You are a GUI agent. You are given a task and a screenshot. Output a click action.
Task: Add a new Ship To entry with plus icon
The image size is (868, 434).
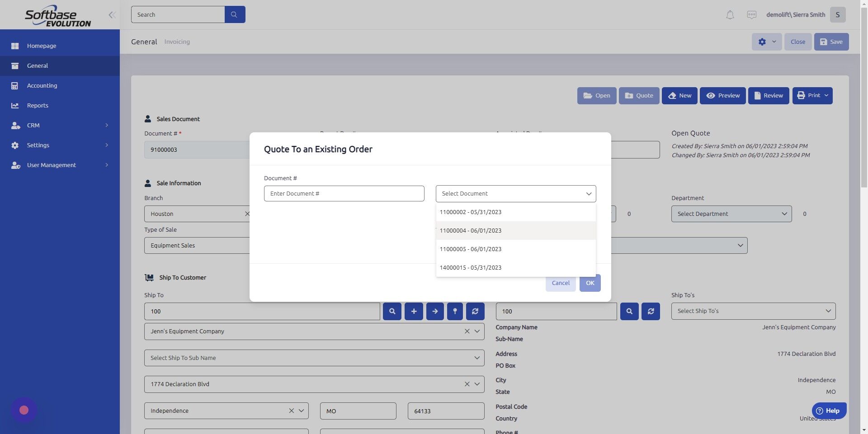414,311
